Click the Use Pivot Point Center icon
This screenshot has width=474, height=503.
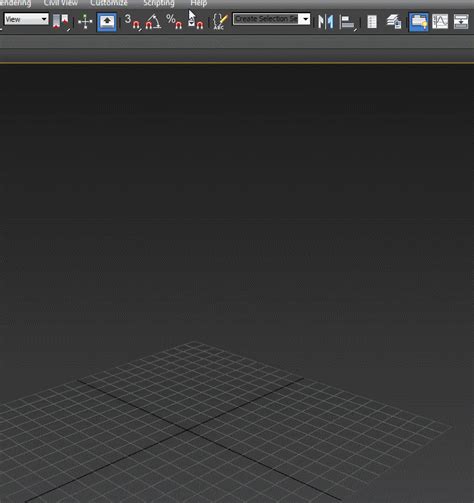[x=61, y=22]
